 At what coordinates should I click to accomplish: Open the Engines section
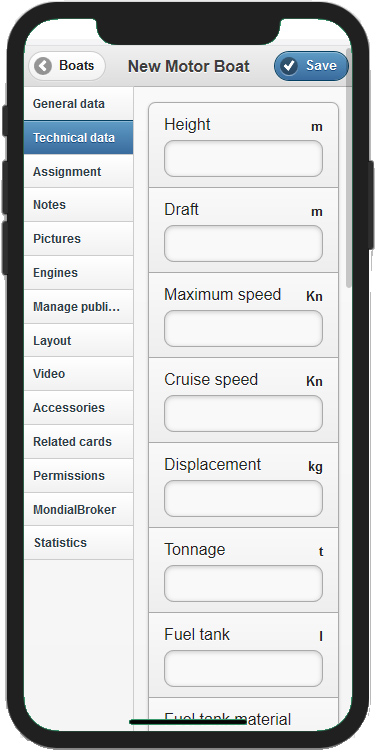[79, 273]
